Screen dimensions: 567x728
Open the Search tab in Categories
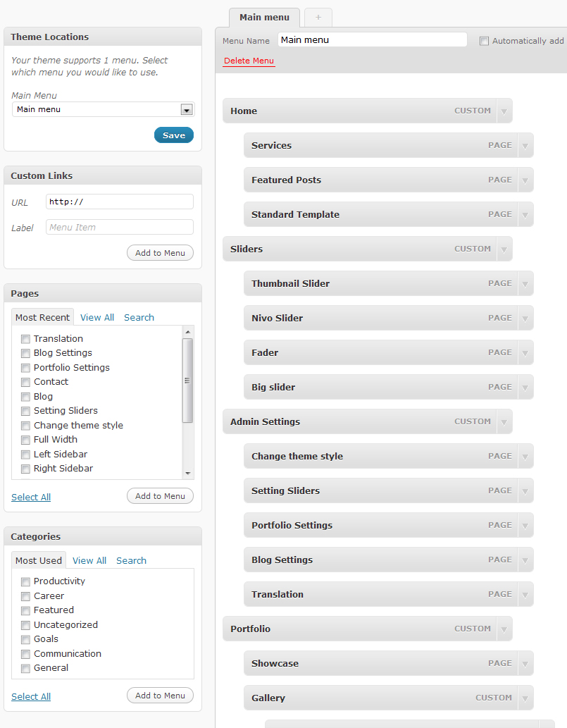131,561
